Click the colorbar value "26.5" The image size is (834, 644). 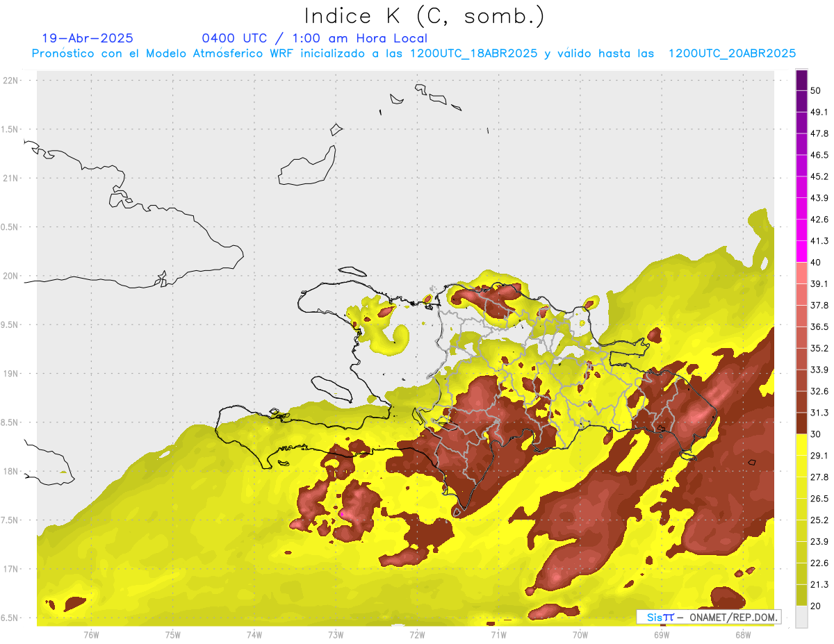[x=819, y=499]
